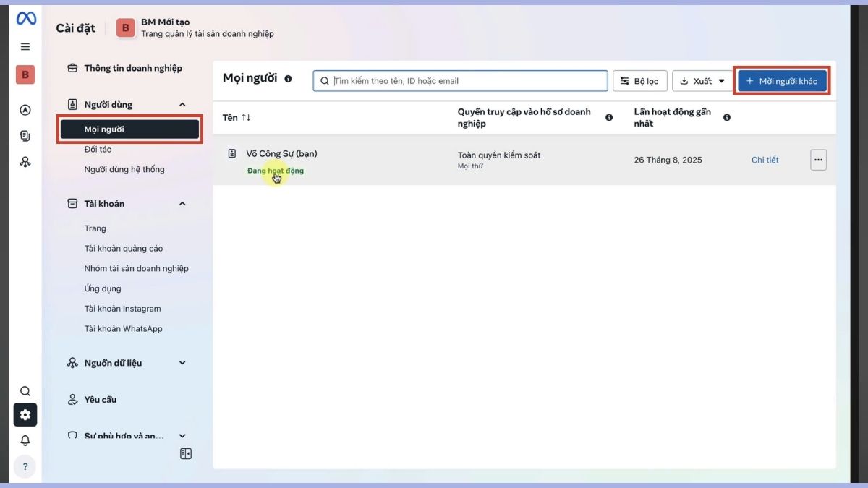Click info icon for Lần hoạt động gần nhất

pos(727,117)
